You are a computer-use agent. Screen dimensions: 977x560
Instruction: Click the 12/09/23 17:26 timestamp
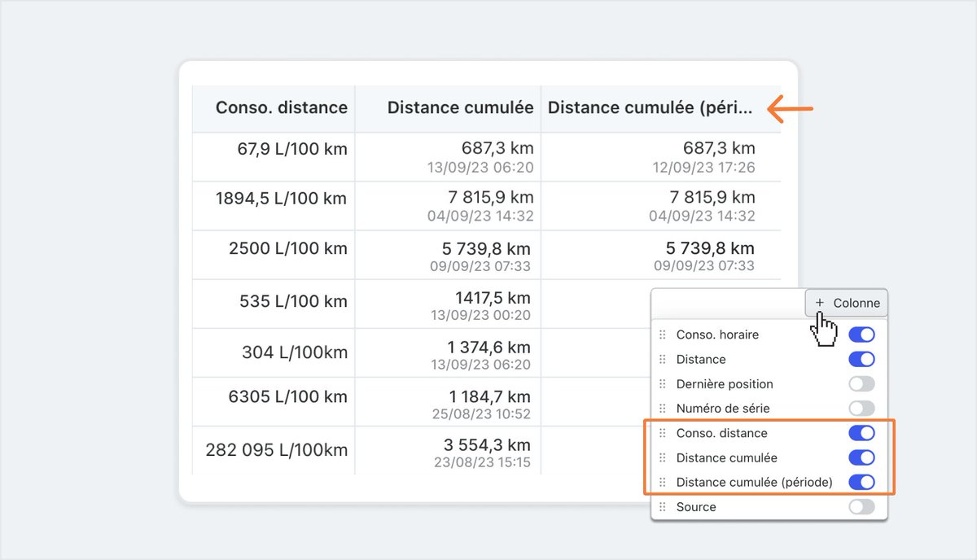[x=703, y=168]
